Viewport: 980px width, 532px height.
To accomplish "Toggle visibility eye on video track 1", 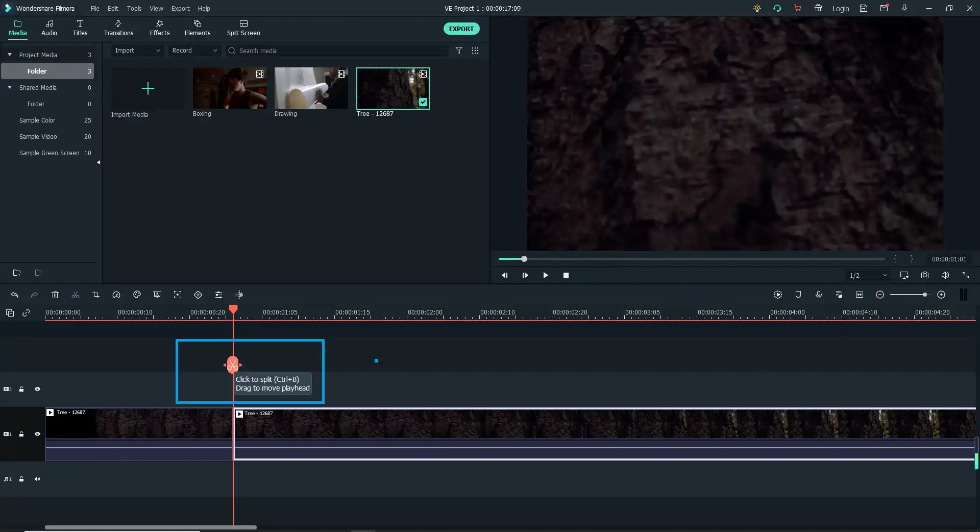I will (37, 434).
